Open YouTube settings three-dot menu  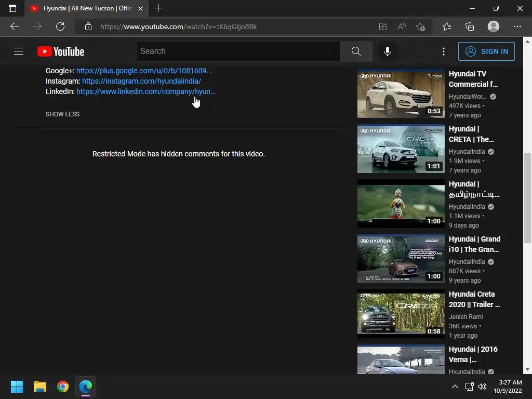(x=443, y=51)
